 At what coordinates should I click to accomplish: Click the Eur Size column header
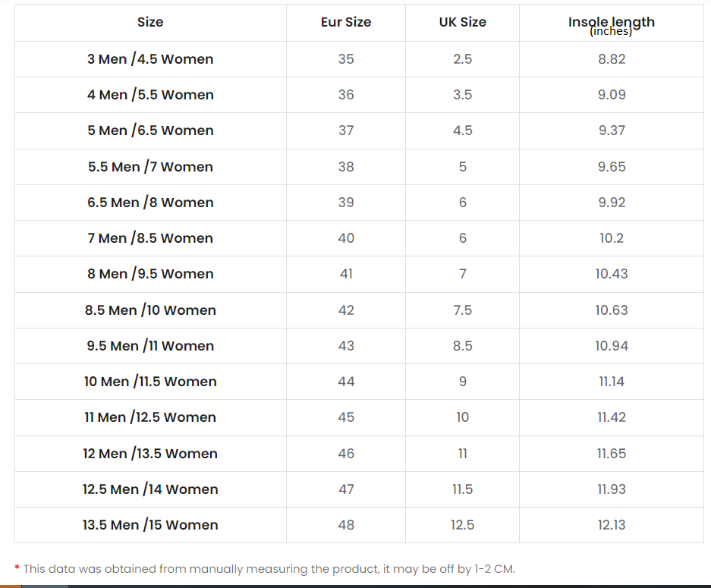(346, 22)
